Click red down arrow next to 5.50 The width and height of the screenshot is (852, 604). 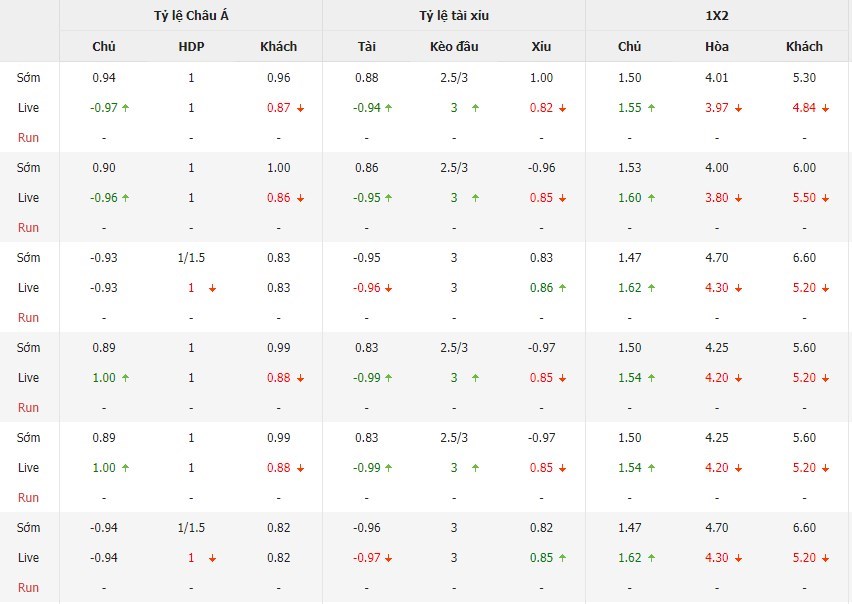click(x=826, y=198)
